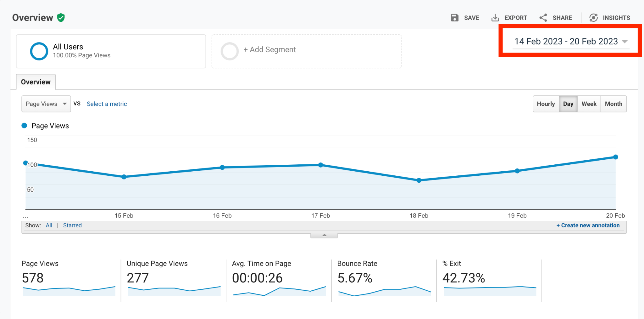
Task: Click the green verified shield icon
Action: pyautogui.click(x=61, y=18)
